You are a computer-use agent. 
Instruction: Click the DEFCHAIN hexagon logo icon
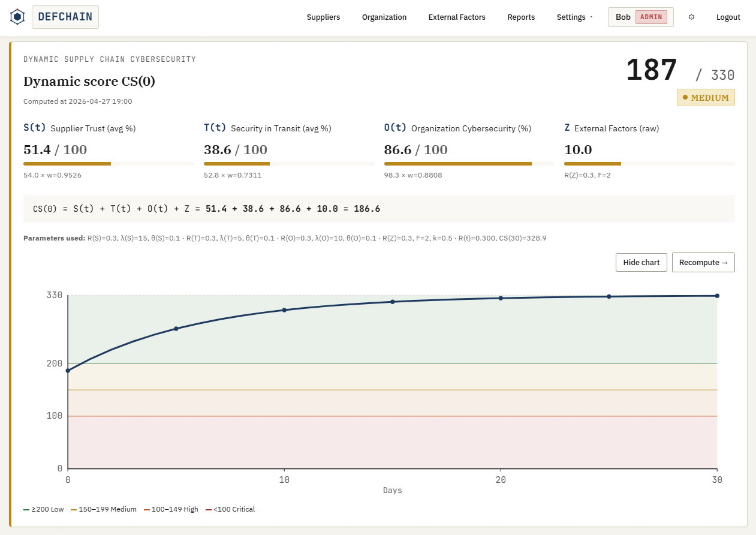tap(17, 17)
